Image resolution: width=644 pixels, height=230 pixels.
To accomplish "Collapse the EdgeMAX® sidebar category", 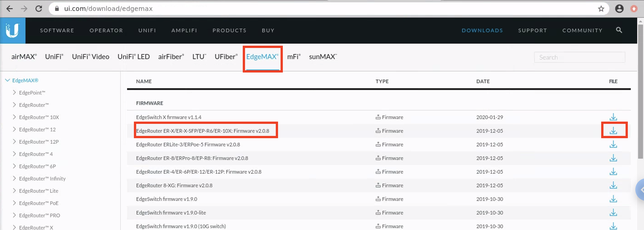I will 8,80.
